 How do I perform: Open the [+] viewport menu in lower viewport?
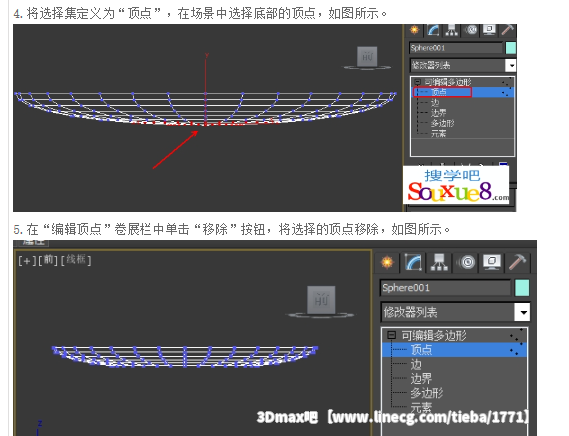[x=27, y=261]
